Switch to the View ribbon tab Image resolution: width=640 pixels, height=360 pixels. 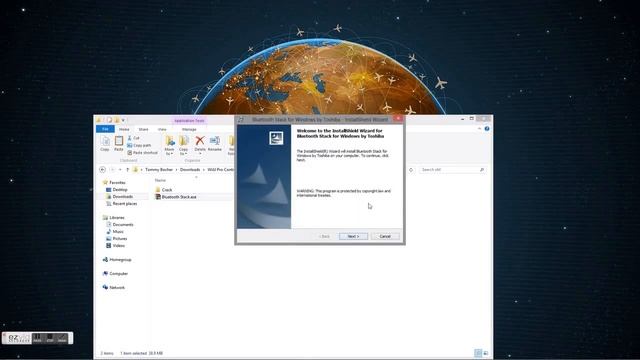(162, 129)
